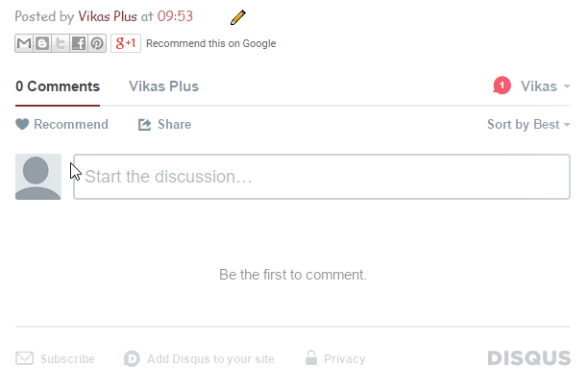588x390 pixels.
Task: Click the Google +1 button
Action: 126,43
